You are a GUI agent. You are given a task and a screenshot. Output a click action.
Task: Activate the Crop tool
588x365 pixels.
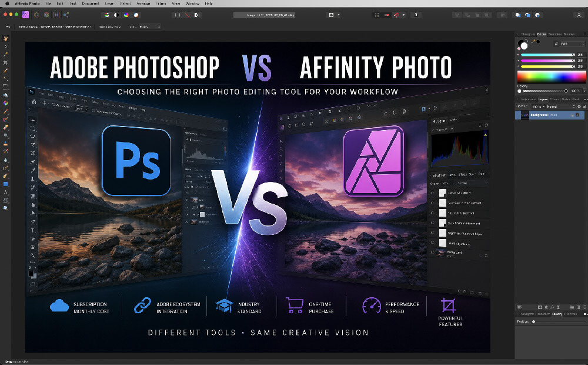pos(5,63)
